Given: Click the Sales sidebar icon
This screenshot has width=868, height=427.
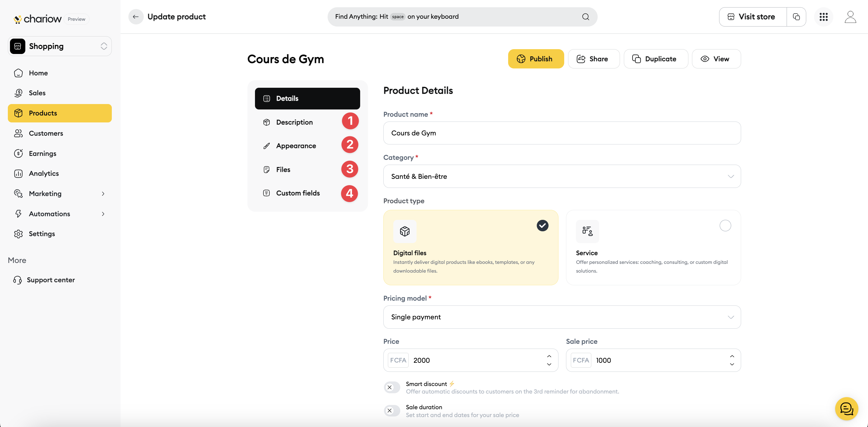Looking at the screenshot, I should pos(18,93).
